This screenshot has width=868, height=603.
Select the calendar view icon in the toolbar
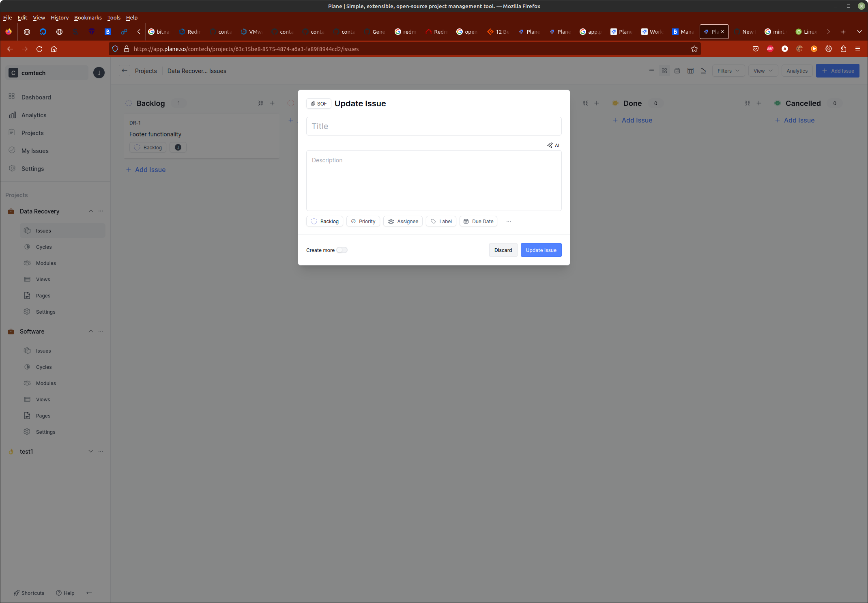pos(677,71)
